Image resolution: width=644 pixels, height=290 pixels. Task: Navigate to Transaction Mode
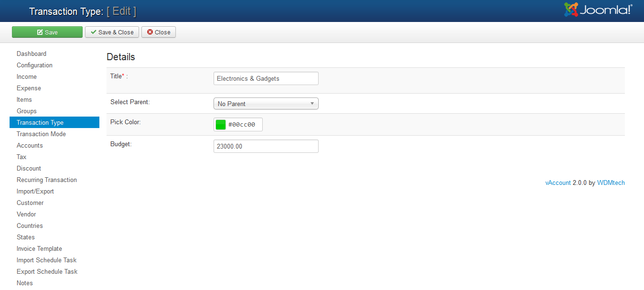point(41,134)
